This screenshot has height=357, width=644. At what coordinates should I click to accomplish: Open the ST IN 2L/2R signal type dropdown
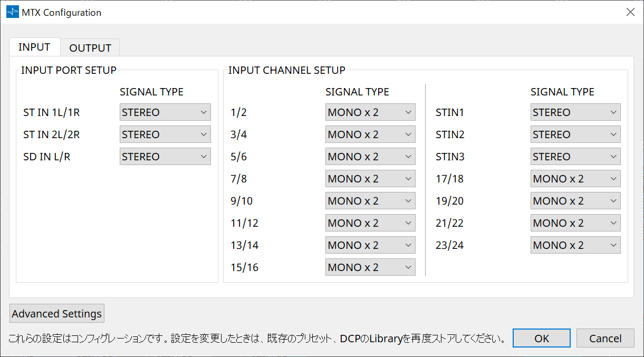pyautogui.click(x=165, y=134)
